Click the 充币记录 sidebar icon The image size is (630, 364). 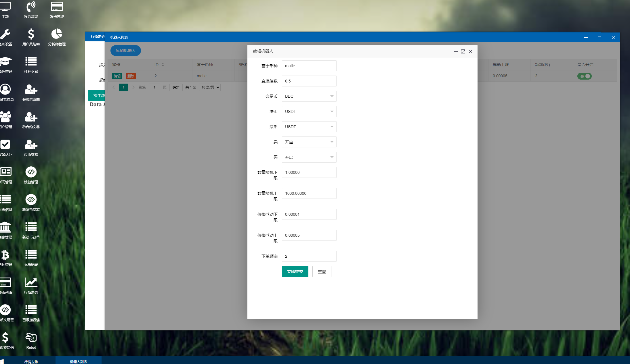pyautogui.click(x=30, y=257)
